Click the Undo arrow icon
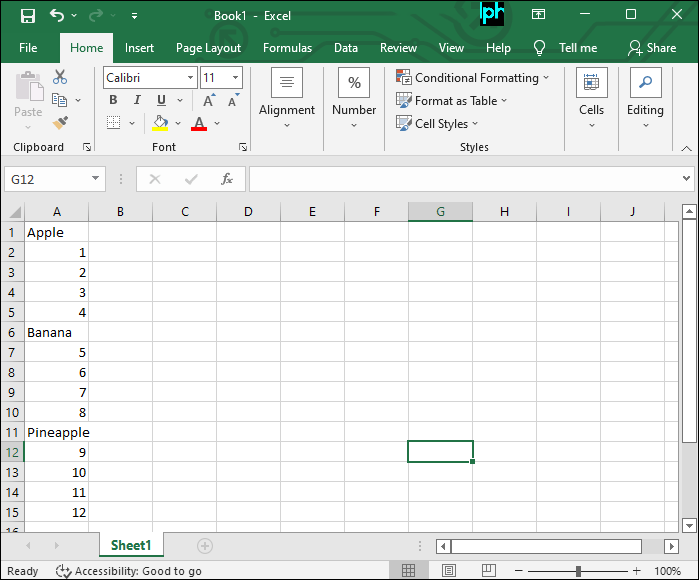 pyautogui.click(x=57, y=16)
